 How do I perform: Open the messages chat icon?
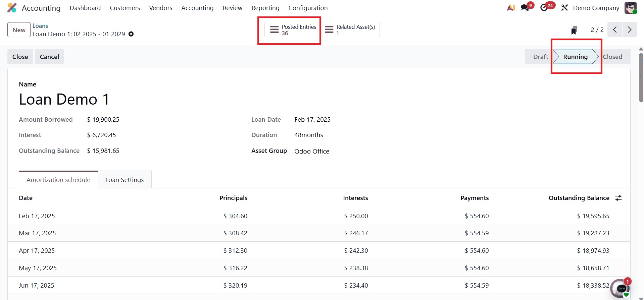pyautogui.click(x=525, y=8)
